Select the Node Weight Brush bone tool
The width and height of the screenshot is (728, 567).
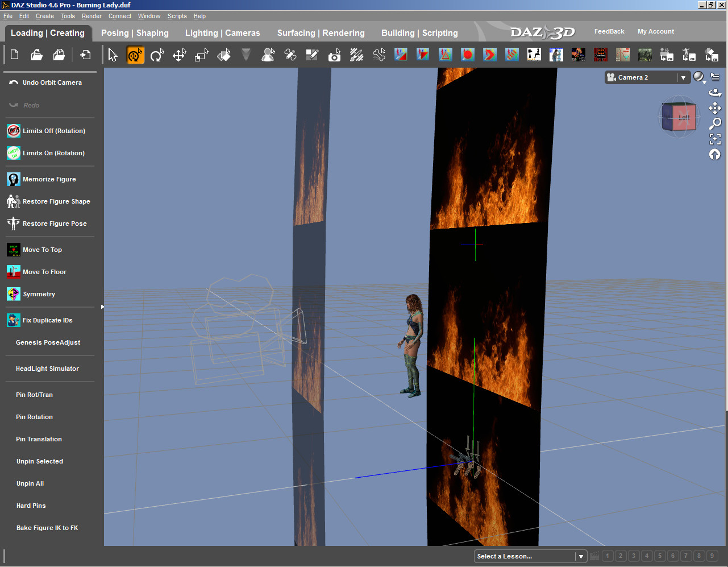pos(379,55)
